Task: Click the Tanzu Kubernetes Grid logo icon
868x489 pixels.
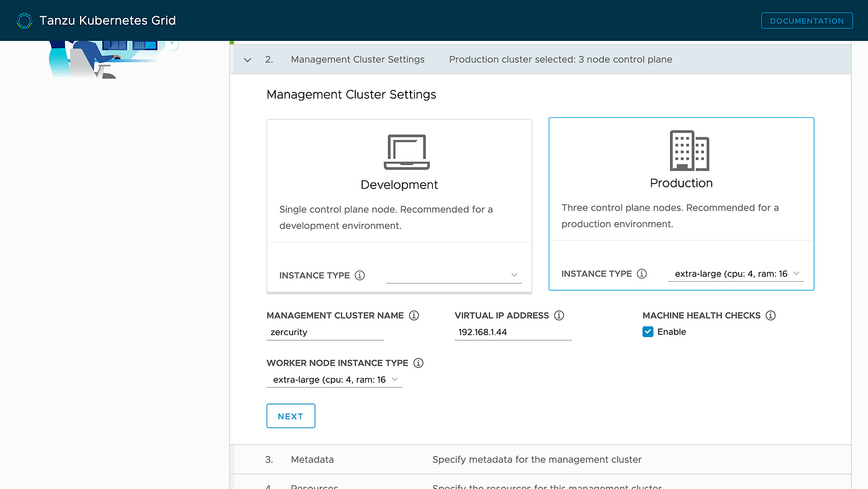Action: click(24, 21)
